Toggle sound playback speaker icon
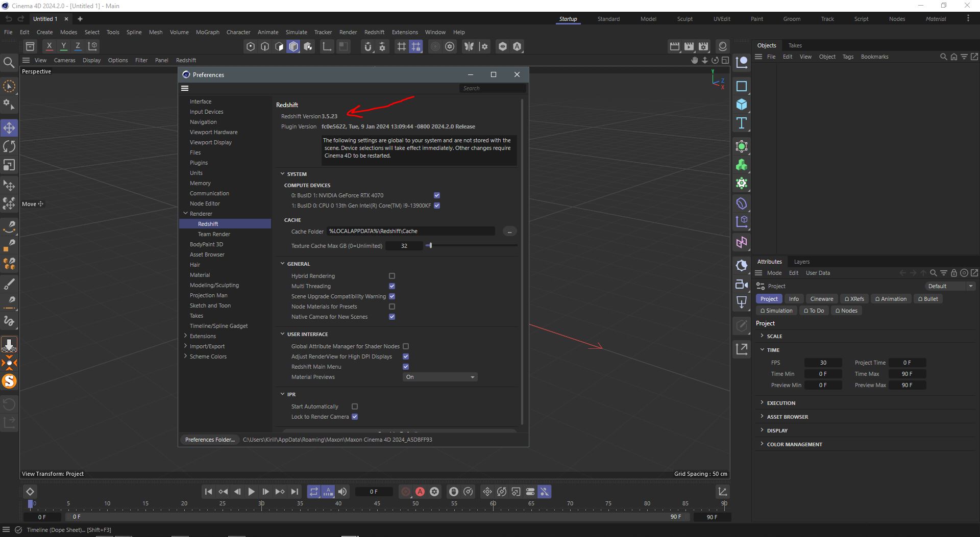Screen dimensions: 980x537 [342, 492]
